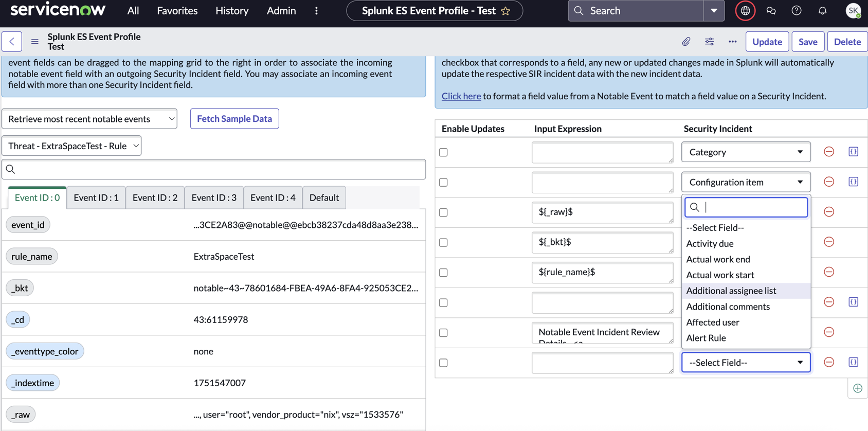The height and width of the screenshot is (431, 868).
Task: Open the Threat - ExtraSpaceTest - Rule dropdown
Action: pos(71,146)
